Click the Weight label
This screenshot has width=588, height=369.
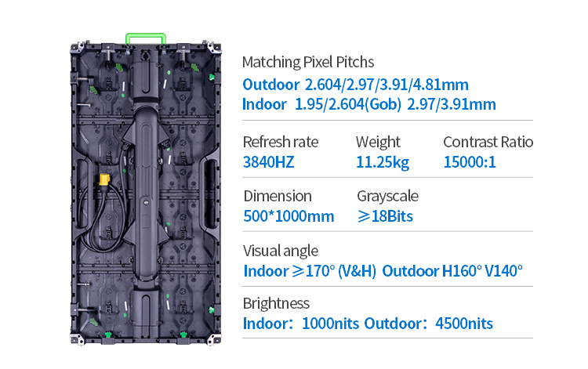[378, 142]
